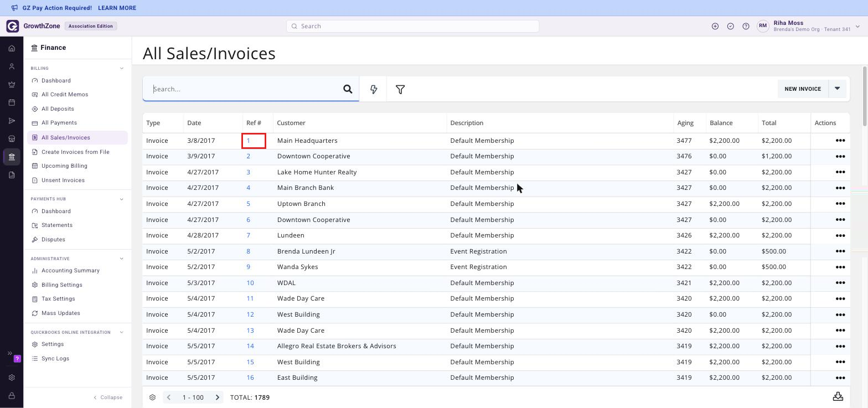Screen dimensions: 868x408
Task: Open the setup gear icon in the left rail
Action: point(12,378)
